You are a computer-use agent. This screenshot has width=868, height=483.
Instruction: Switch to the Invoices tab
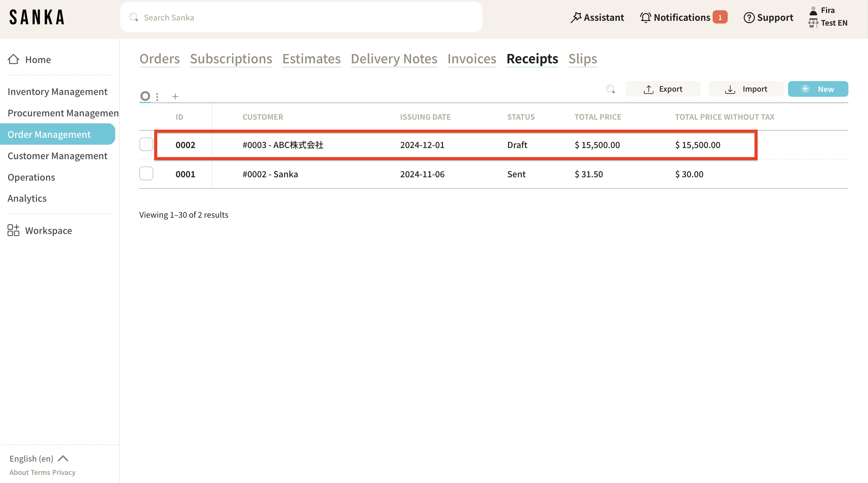click(x=472, y=59)
